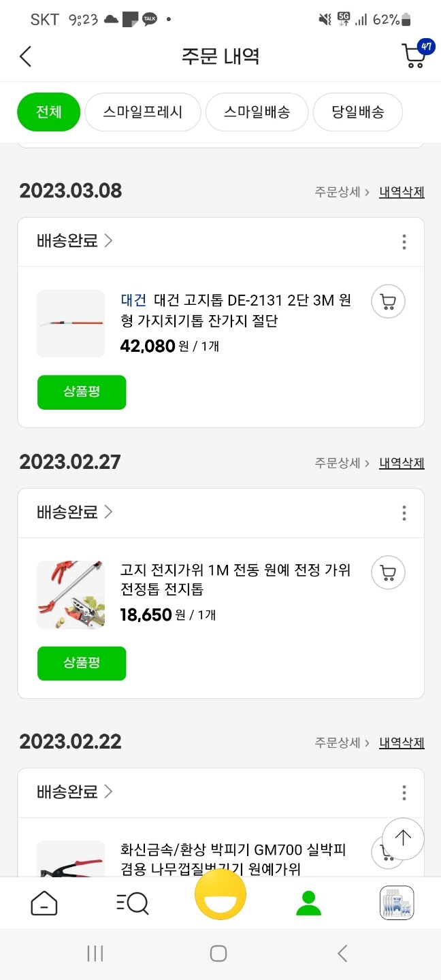Add the 고지 전지가위 item to cart again
Viewport: 441px width, 980px height.
pyautogui.click(x=387, y=572)
